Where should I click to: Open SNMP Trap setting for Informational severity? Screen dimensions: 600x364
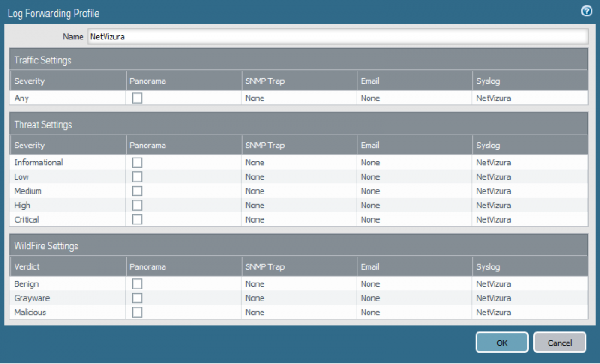[x=255, y=163]
